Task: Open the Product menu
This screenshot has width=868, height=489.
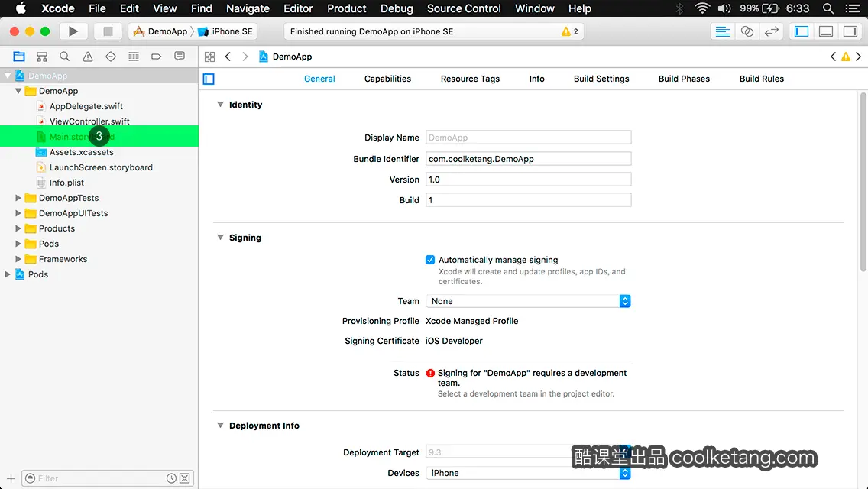Action: pos(347,8)
